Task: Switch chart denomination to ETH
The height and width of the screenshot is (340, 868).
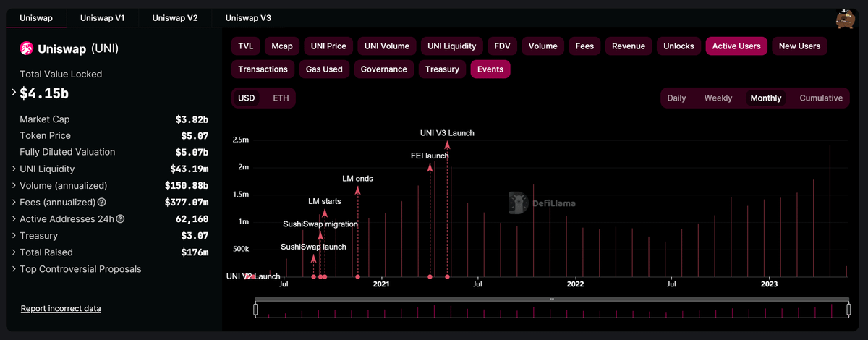Action: pos(281,98)
